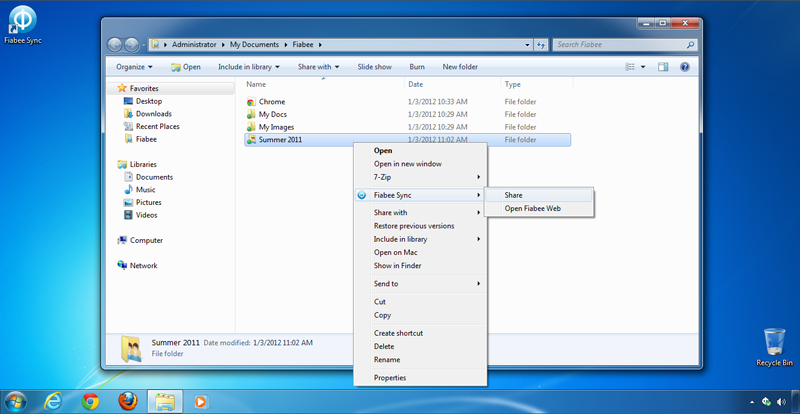Click My Documents in breadcrumb path
This screenshot has height=414, width=800.
click(254, 44)
